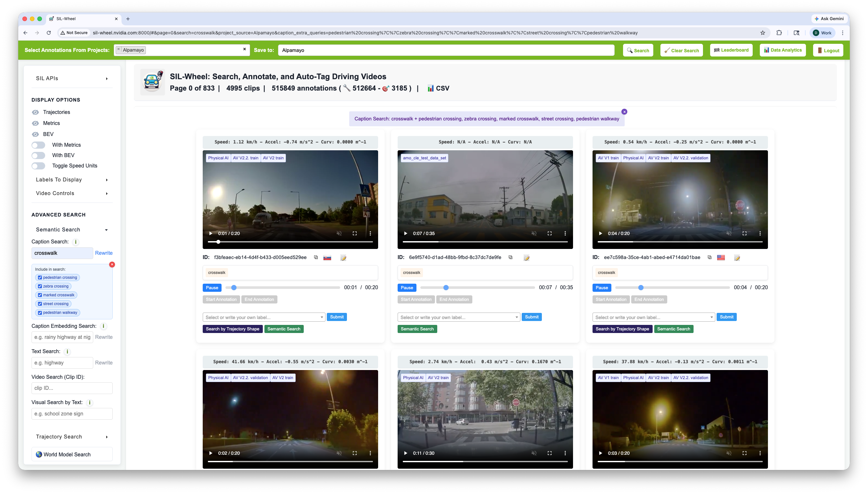Copy clip ID 6e9f5740 to clipboard

pyautogui.click(x=510, y=257)
